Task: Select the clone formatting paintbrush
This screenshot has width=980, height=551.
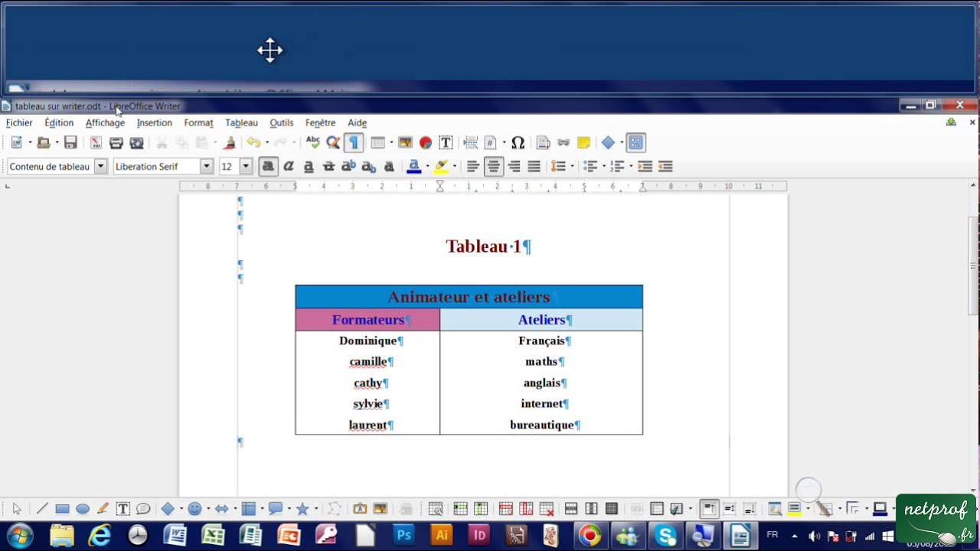Action: [229, 142]
